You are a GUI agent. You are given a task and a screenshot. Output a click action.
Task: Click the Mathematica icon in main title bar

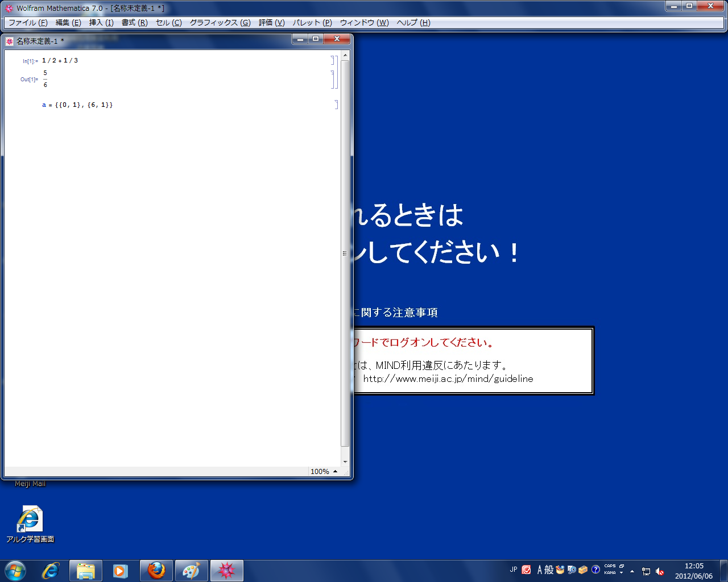[x=9, y=8]
